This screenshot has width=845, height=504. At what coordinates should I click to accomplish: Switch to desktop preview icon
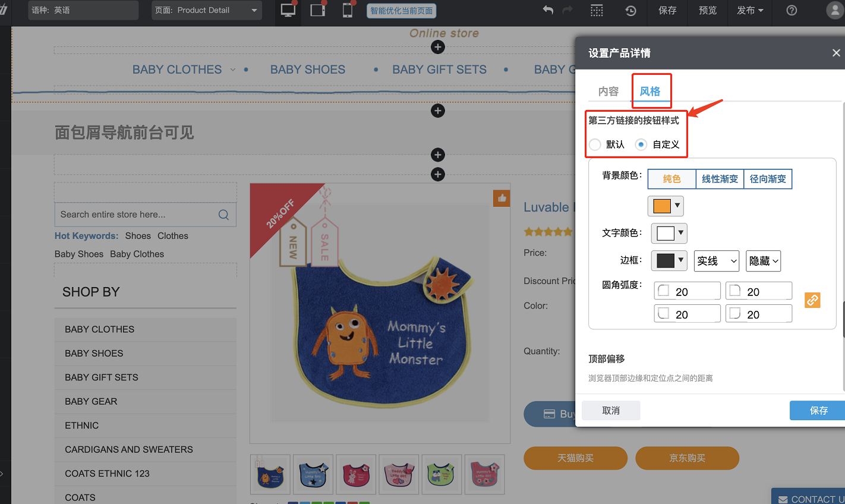pyautogui.click(x=288, y=11)
